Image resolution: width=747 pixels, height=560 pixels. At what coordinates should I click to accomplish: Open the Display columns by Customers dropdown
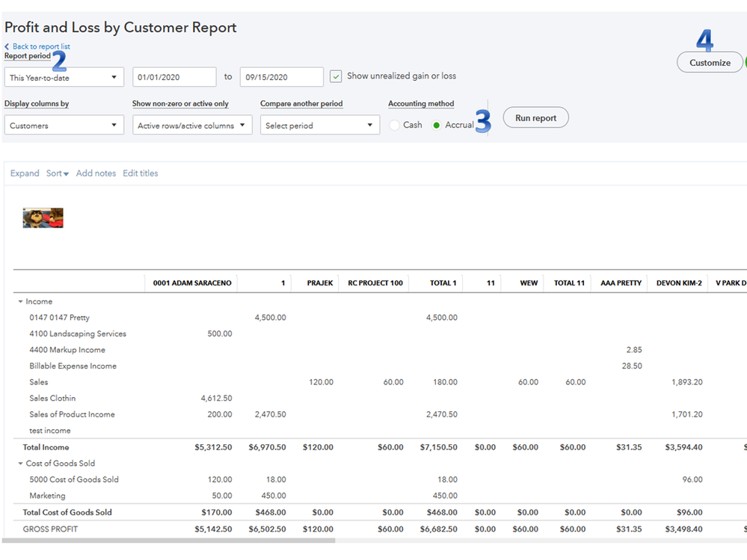(x=64, y=126)
